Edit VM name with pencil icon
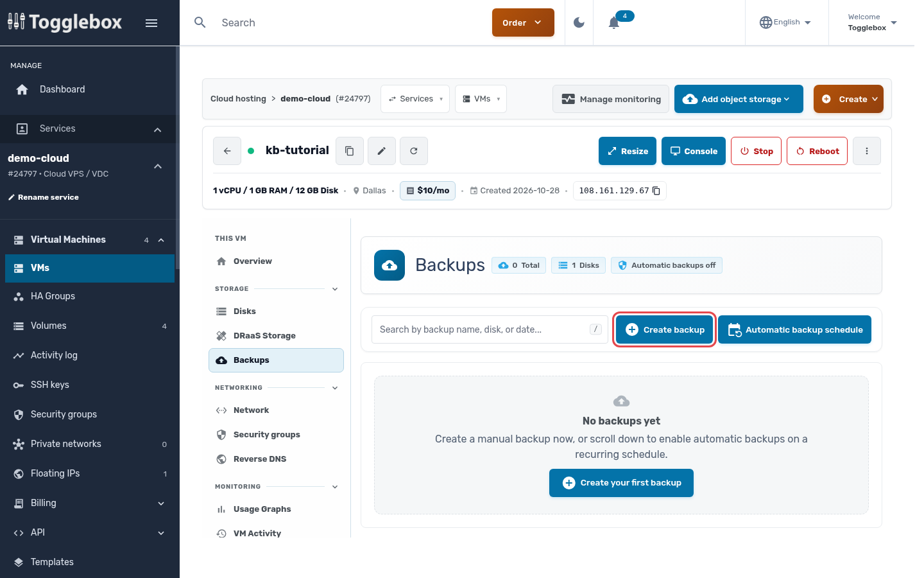This screenshot has width=924, height=578. (x=382, y=151)
